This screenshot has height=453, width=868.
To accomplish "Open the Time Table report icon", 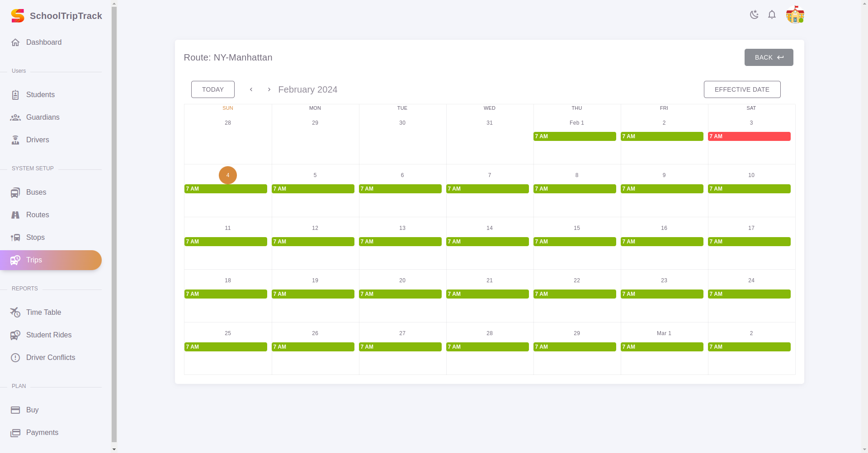I will click(15, 312).
